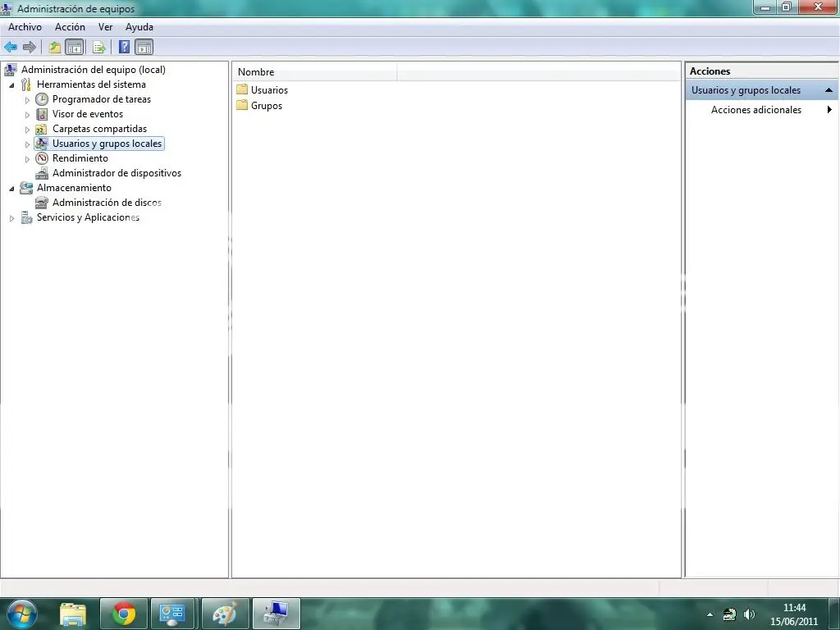This screenshot has width=840, height=630.
Task: Select the Usuarios folder in the list
Action: [269, 90]
